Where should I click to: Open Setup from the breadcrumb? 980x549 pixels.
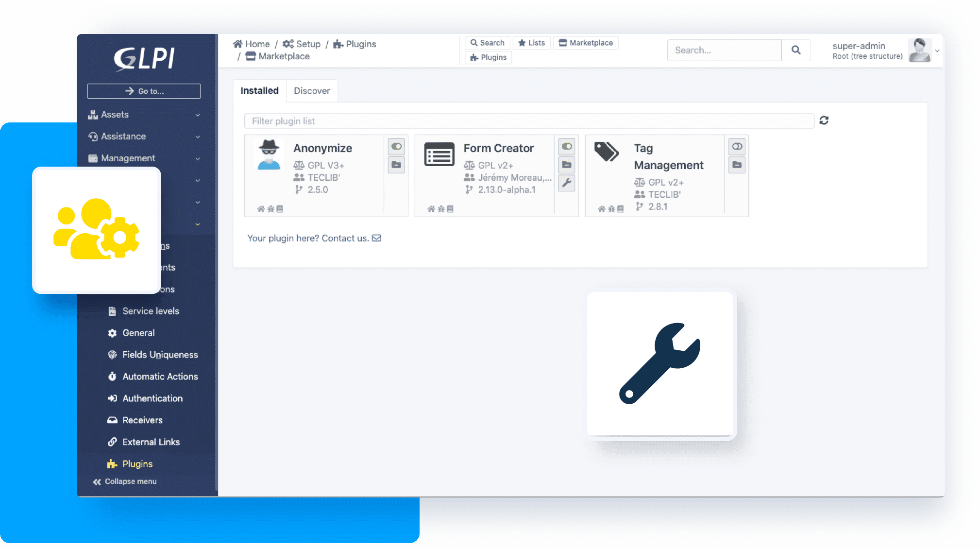point(302,44)
